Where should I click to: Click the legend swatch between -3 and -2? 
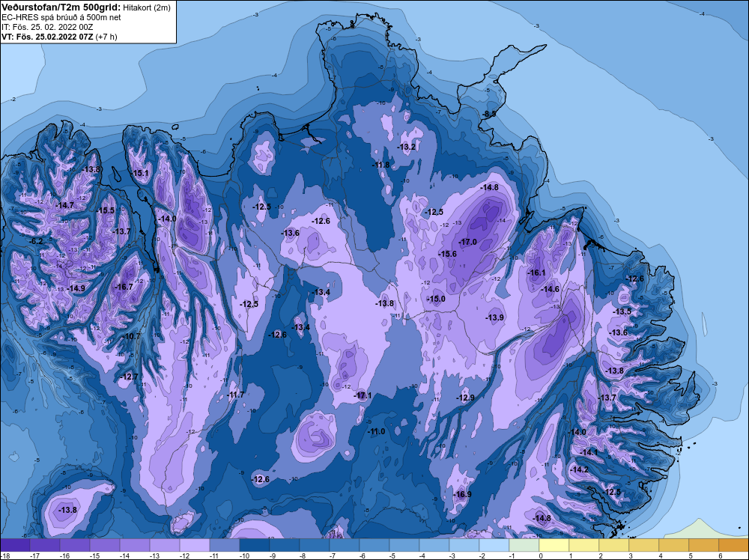464,545
